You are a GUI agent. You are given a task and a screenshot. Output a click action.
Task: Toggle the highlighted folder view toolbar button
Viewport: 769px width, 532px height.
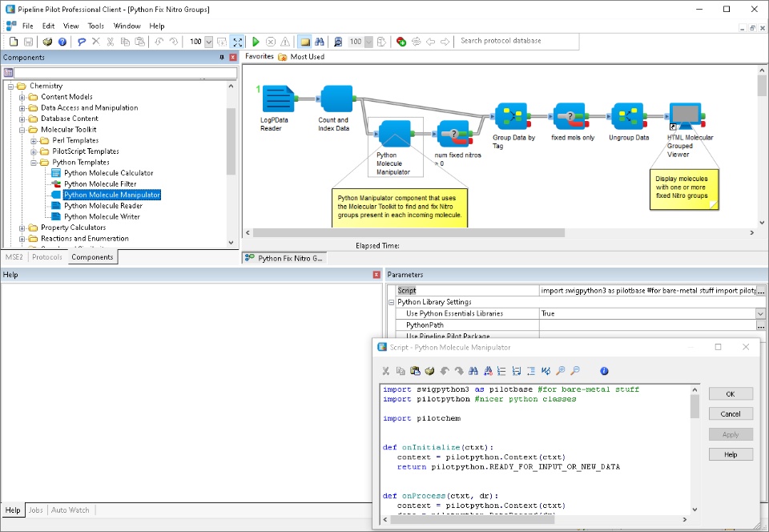point(304,42)
